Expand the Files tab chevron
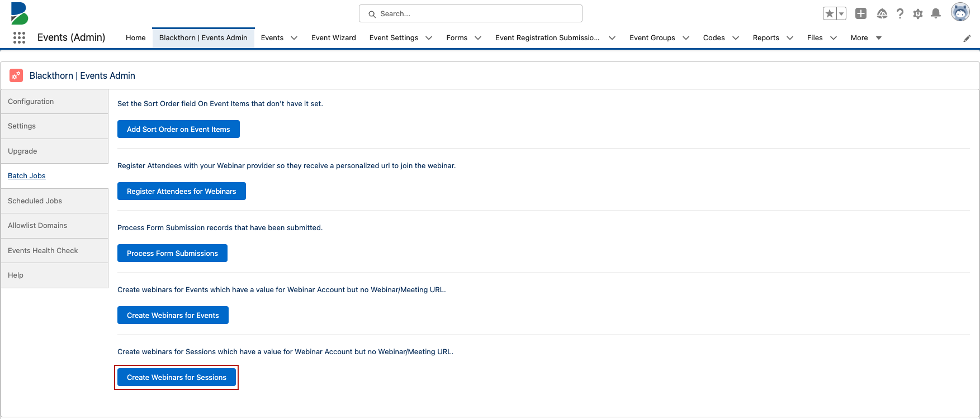This screenshot has width=980, height=419. (834, 38)
